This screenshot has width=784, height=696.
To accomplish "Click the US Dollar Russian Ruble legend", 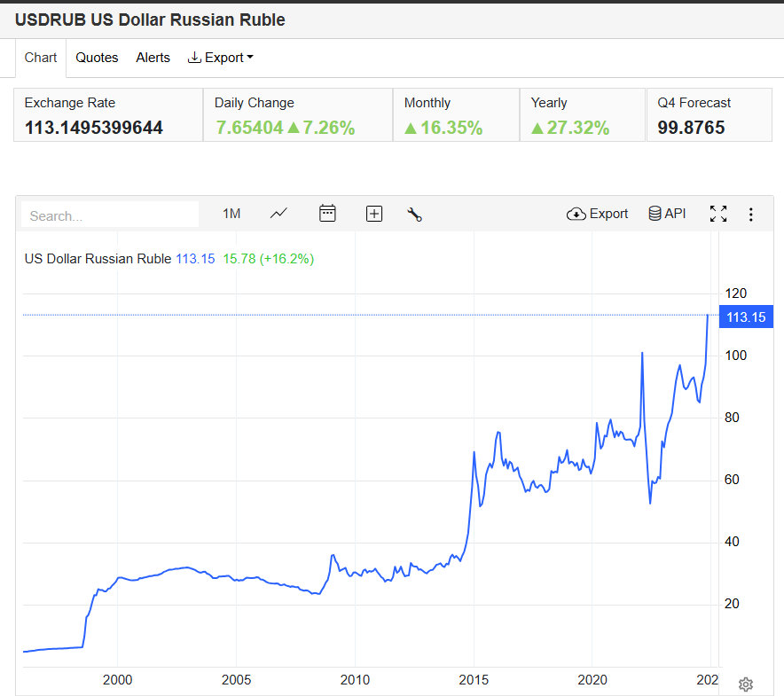I will pos(98,259).
